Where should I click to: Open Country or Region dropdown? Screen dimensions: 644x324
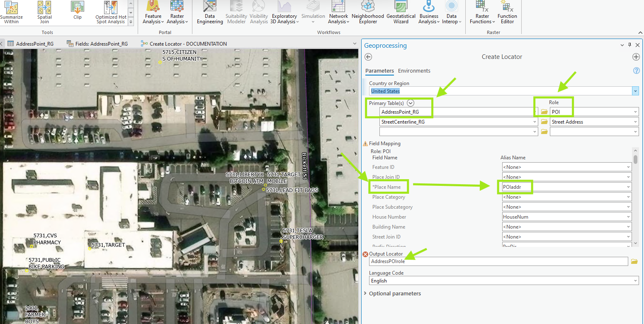point(635,91)
